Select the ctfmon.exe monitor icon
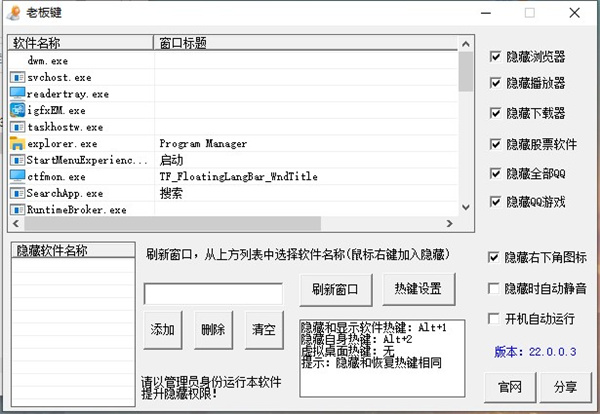 point(17,176)
